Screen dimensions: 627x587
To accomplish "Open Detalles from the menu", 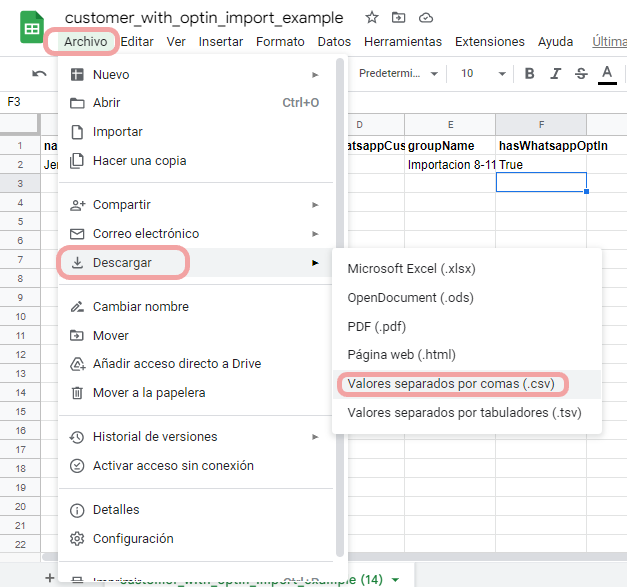I will tap(196, 510).
